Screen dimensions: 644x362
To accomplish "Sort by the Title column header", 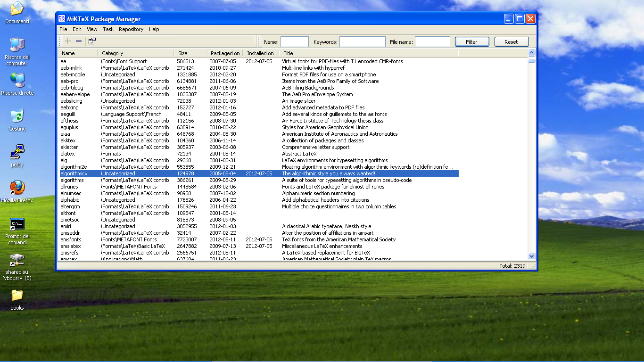I will pyautogui.click(x=368, y=53).
